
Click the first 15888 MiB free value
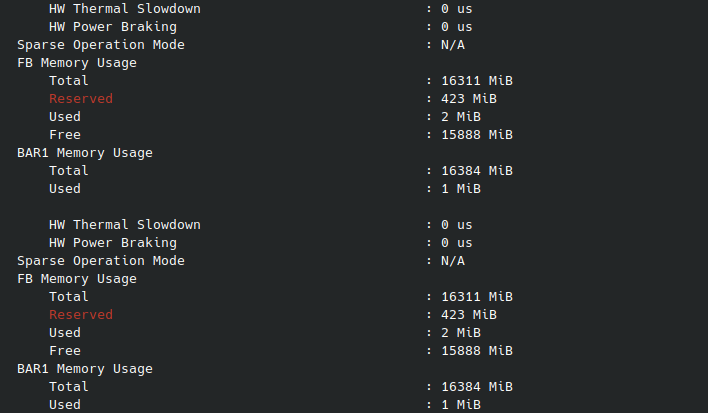(477, 135)
